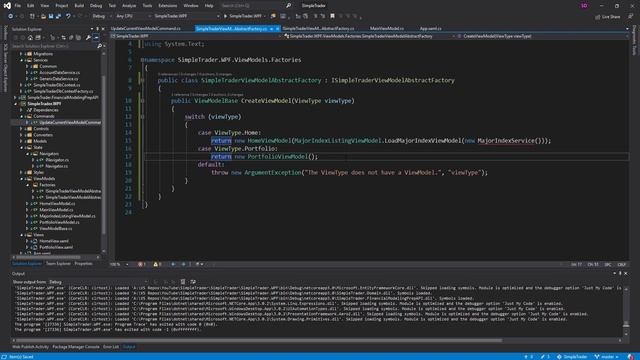Close the active SimpleTraderViewModelAbstractFactory tab

[278, 29]
